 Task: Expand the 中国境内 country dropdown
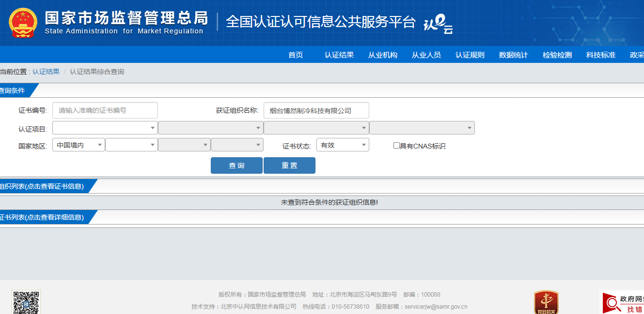point(79,145)
